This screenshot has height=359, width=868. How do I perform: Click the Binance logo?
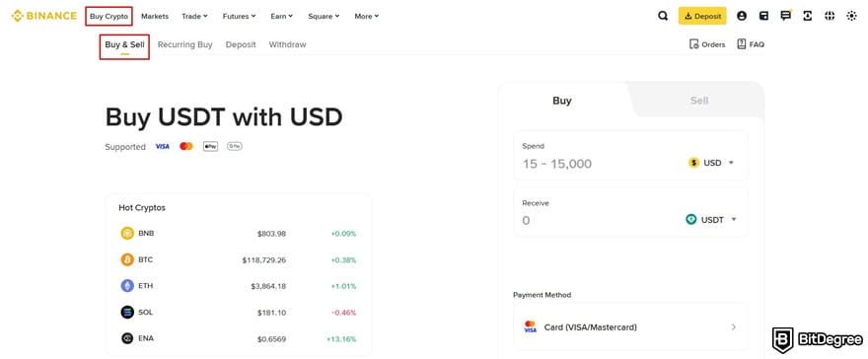click(x=43, y=16)
